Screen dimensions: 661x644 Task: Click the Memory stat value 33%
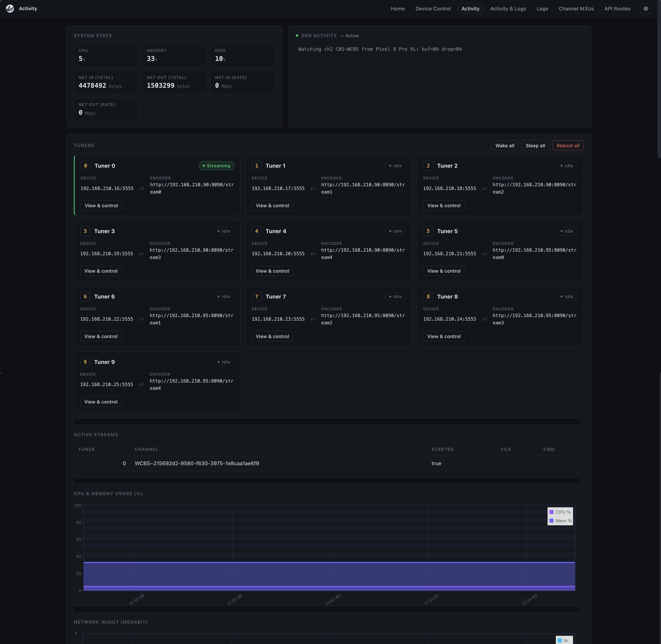(x=152, y=59)
